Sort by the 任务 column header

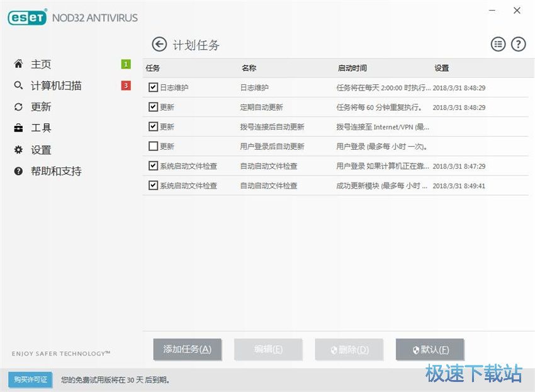click(152, 68)
